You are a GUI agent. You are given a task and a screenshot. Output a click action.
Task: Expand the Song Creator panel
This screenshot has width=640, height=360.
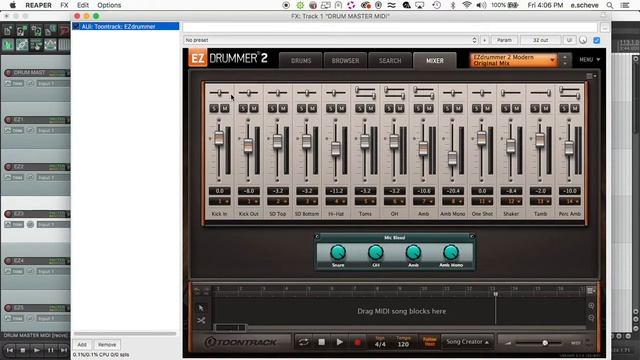pyautogui.click(x=467, y=342)
